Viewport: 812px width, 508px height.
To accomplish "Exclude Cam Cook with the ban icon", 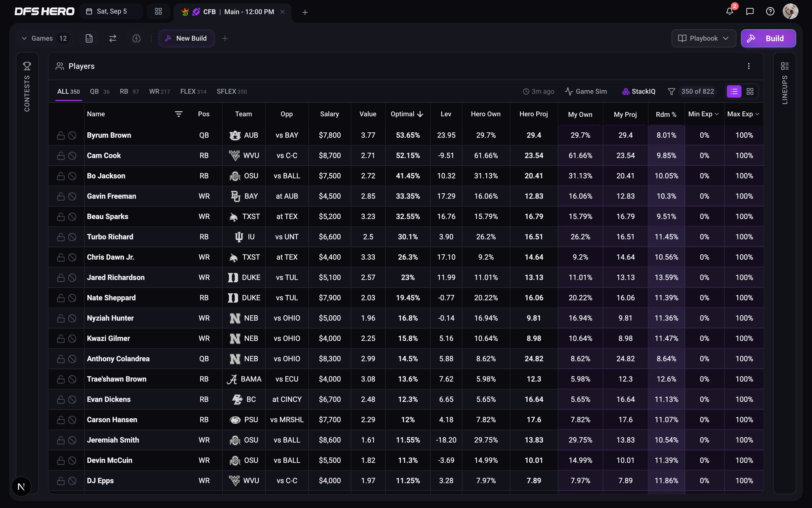I will pyautogui.click(x=72, y=156).
